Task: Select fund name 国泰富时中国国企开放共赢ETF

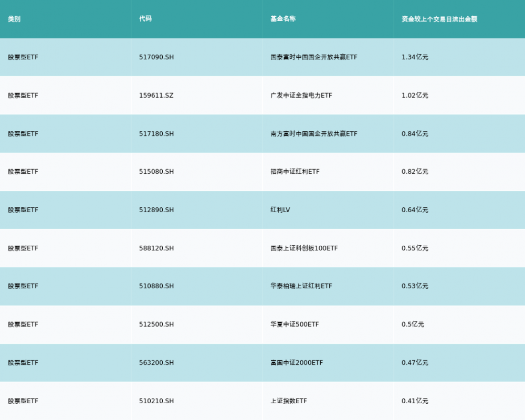Action: [x=314, y=57]
